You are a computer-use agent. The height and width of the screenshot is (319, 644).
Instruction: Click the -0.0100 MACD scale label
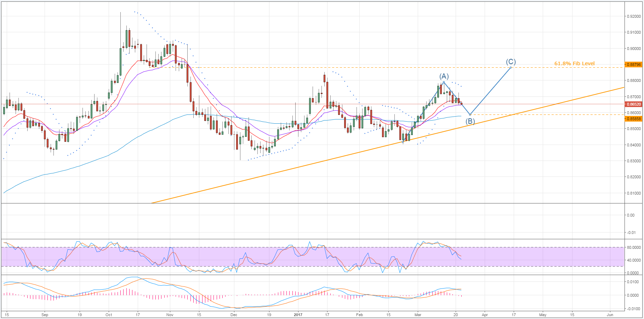point(633,309)
